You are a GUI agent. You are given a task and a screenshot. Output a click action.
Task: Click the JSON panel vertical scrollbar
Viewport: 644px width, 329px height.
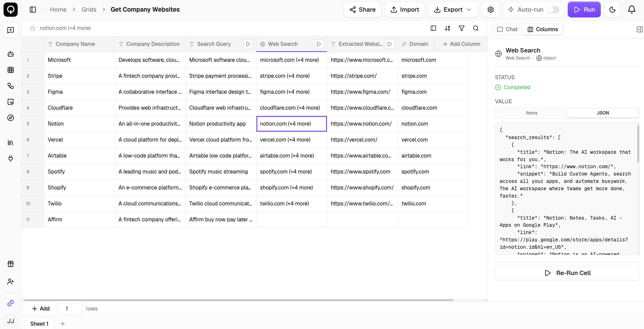click(x=638, y=144)
